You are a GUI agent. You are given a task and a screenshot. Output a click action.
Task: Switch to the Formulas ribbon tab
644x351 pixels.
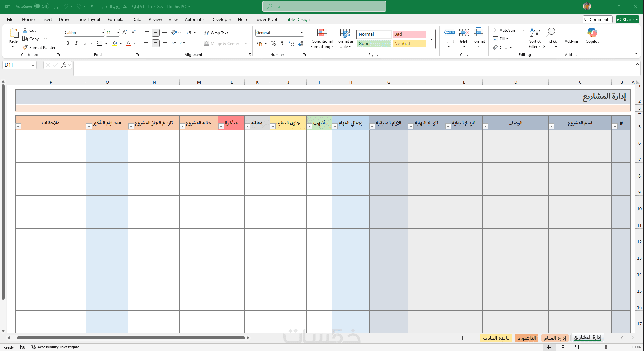(x=116, y=19)
